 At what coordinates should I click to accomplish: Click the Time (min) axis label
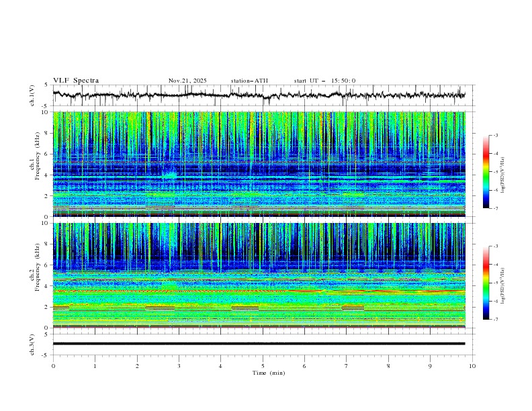tap(269, 373)
